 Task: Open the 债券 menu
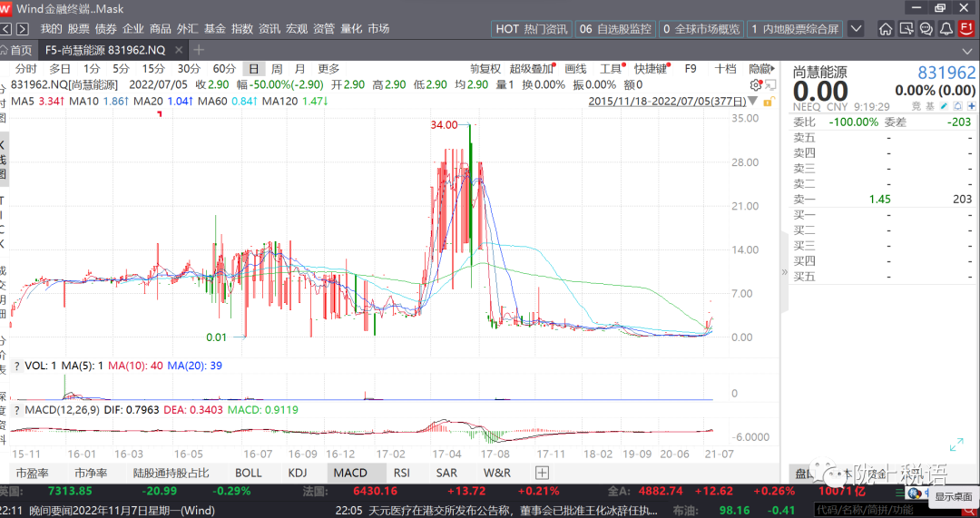(x=105, y=29)
